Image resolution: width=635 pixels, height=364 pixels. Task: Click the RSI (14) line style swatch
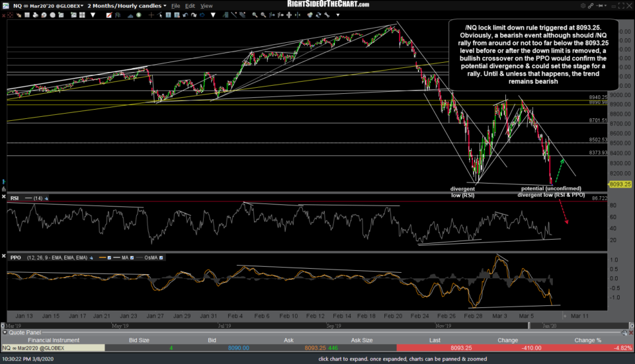pos(28,198)
